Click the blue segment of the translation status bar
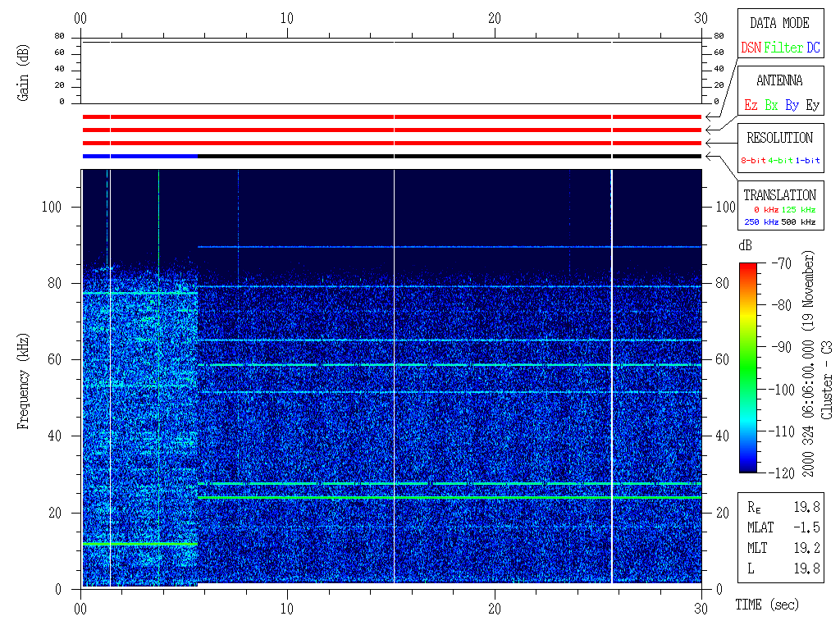 coord(139,156)
